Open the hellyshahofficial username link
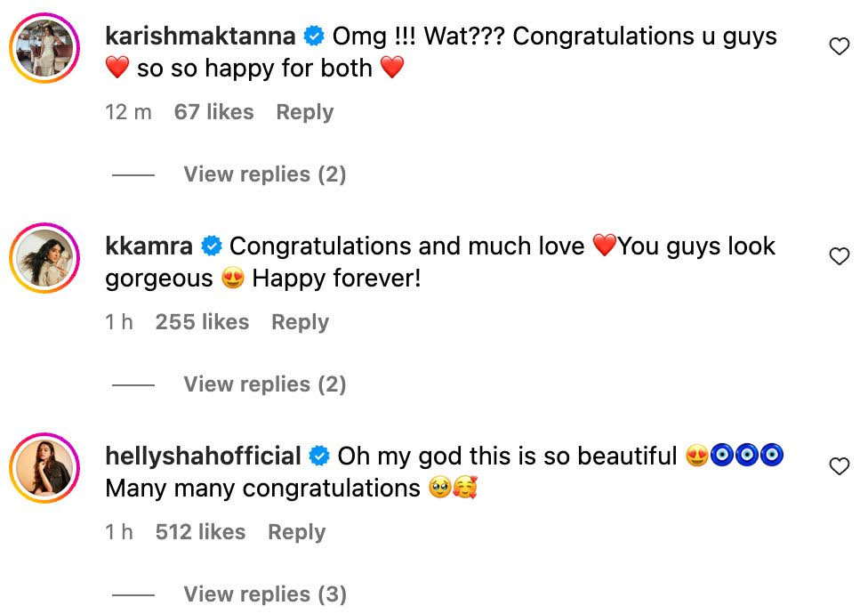The height and width of the screenshot is (614, 868). click(x=203, y=456)
